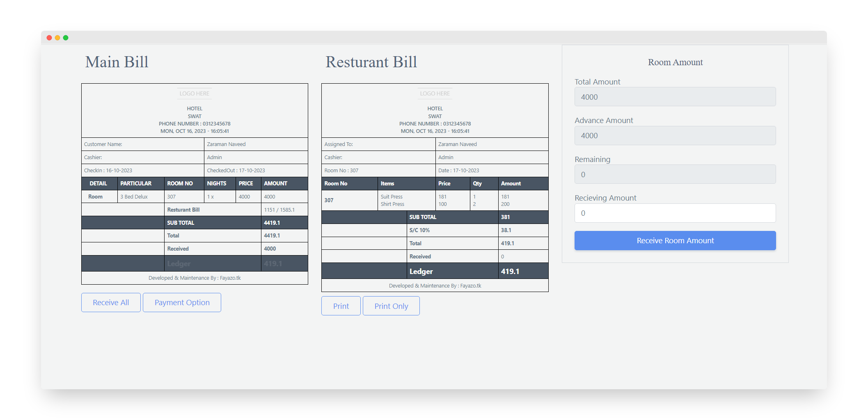Click the Resturant Bill logo placeholder

coord(435,94)
